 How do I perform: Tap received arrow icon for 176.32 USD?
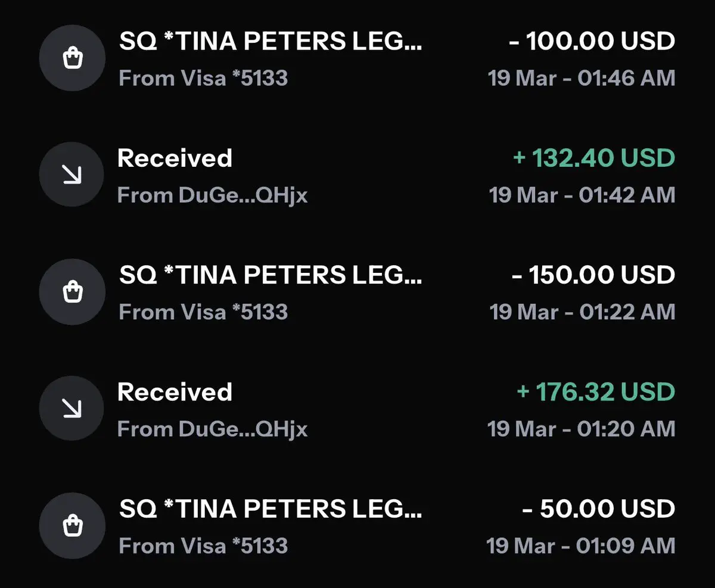click(x=72, y=408)
